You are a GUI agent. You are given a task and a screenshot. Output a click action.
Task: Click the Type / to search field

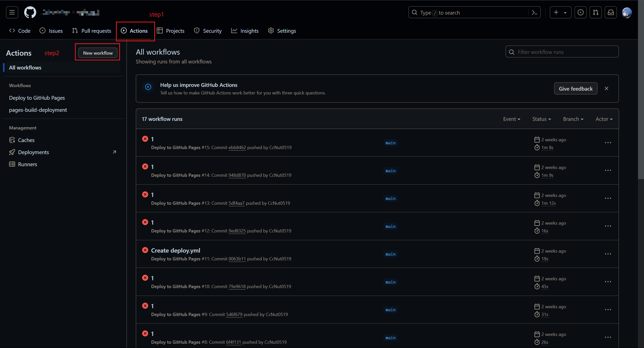click(x=474, y=13)
